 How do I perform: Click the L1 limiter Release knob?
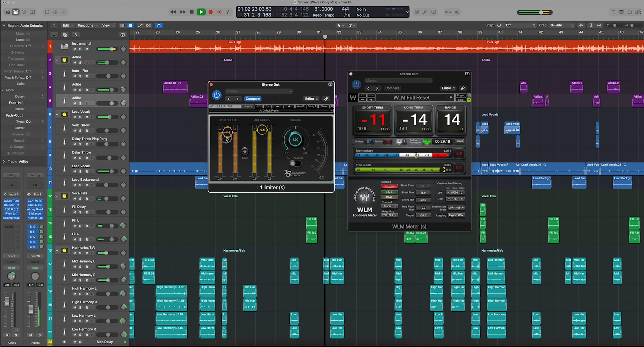pos(295,140)
